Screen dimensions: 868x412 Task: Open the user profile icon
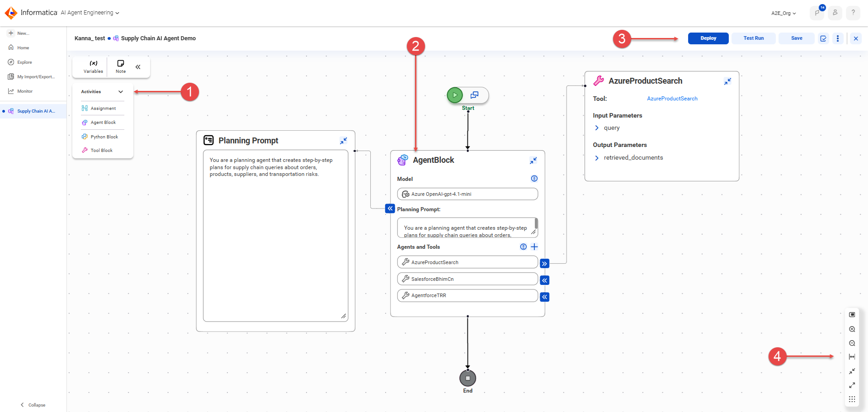coord(835,13)
